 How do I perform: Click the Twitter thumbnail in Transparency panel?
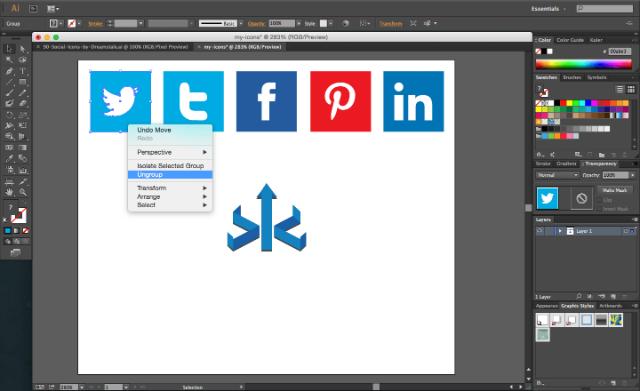(x=547, y=198)
